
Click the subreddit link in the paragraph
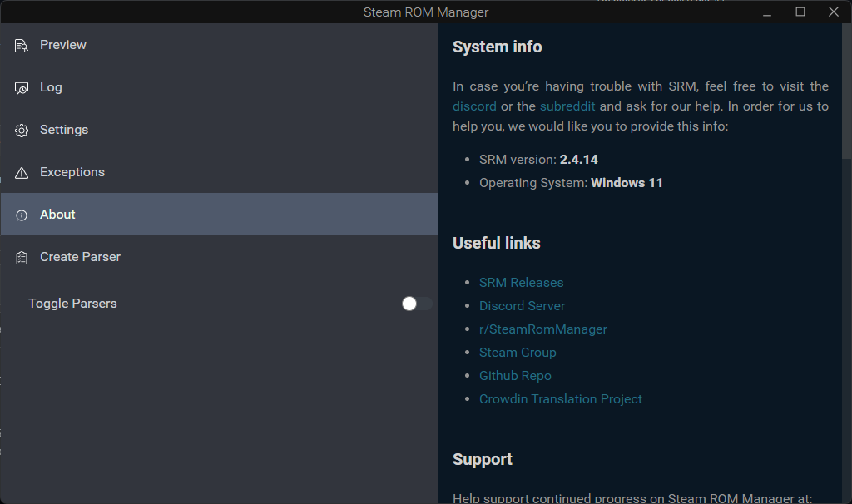pyautogui.click(x=567, y=106)
